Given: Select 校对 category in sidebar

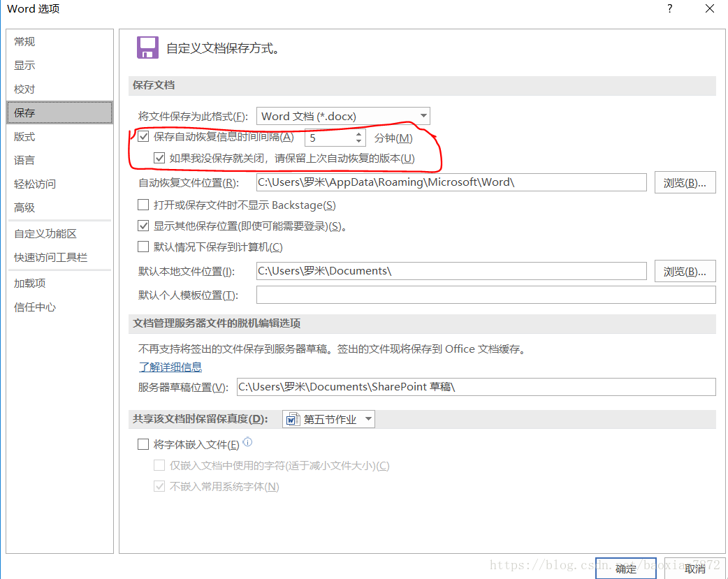Looking at the screenshot, I should point(59,89).
